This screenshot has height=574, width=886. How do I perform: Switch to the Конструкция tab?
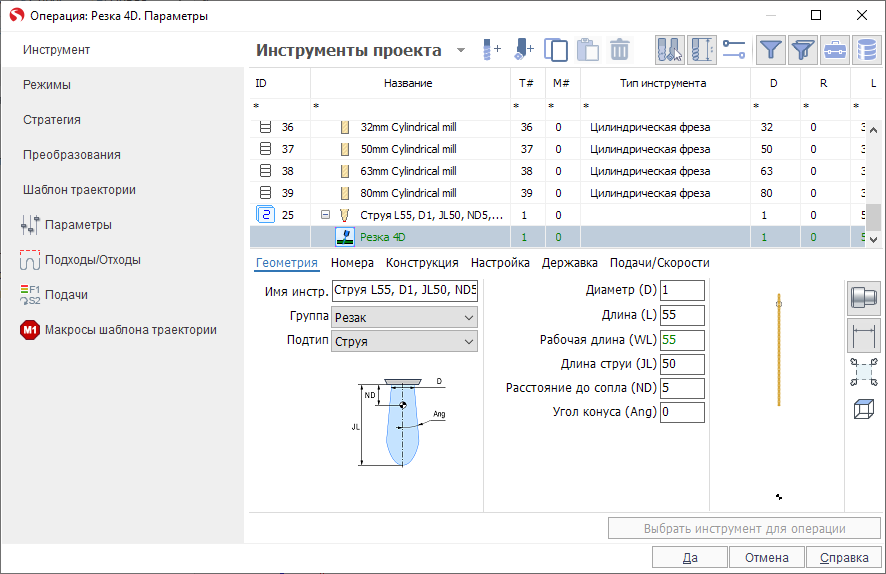[x=422, y=263]
